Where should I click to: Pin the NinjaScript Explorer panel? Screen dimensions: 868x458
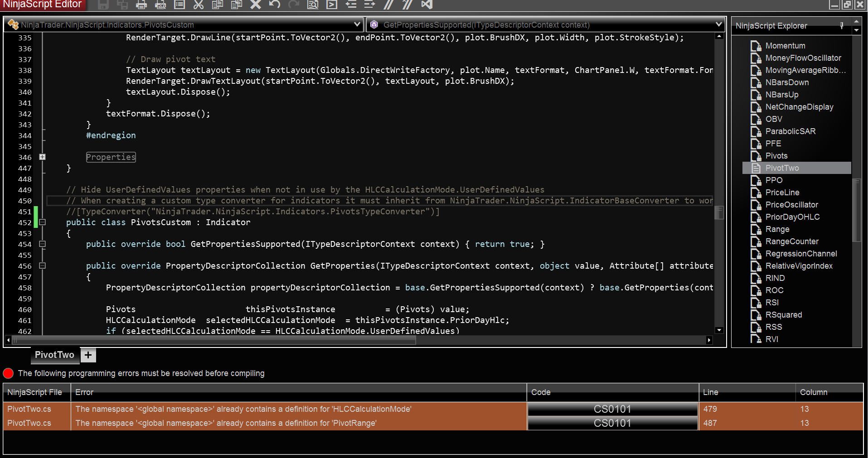tap(842, 25)
